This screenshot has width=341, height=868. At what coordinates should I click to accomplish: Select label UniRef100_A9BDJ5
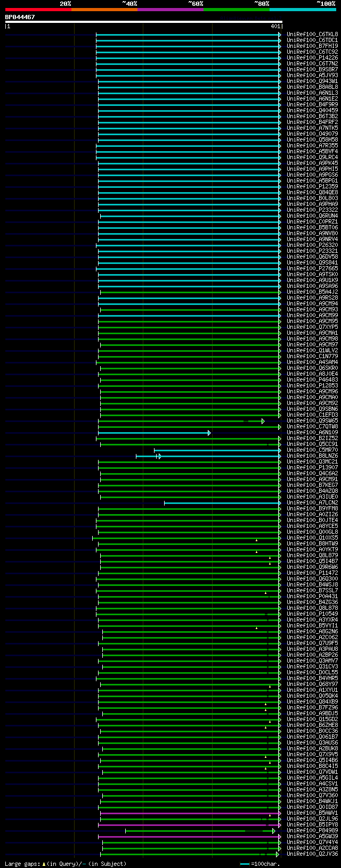(x=312, y=713)
